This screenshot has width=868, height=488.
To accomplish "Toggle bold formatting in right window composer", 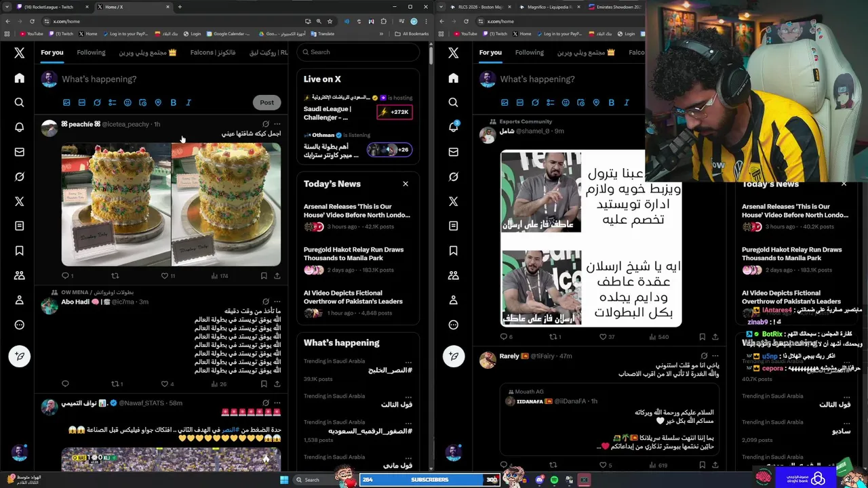I will (611, 102).
